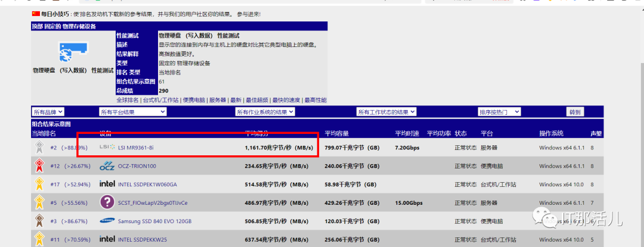Click the gold medal icon for rank #17

click(x=39, y=185)
